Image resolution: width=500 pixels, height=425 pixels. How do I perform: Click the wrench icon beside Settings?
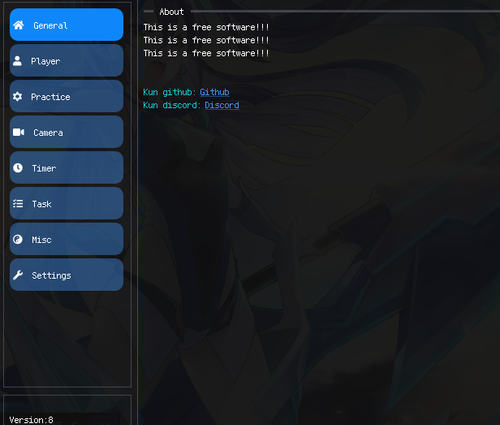[x=18, y=275]
